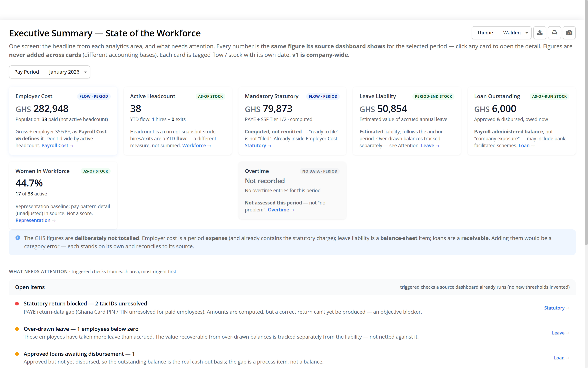Click 'Over-drawn leave — 1 employees below zero'
Screen dimensions: 588x368
[x=81, y=329]
